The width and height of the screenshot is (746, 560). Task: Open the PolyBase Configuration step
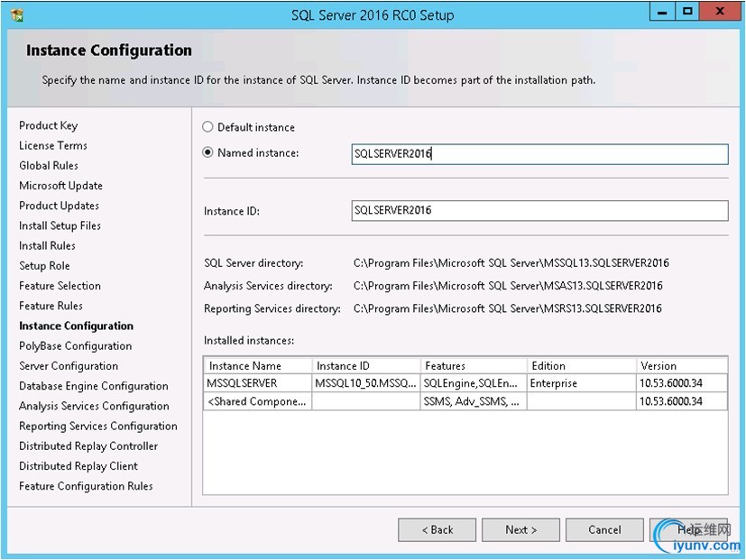(x=75, y=346)
